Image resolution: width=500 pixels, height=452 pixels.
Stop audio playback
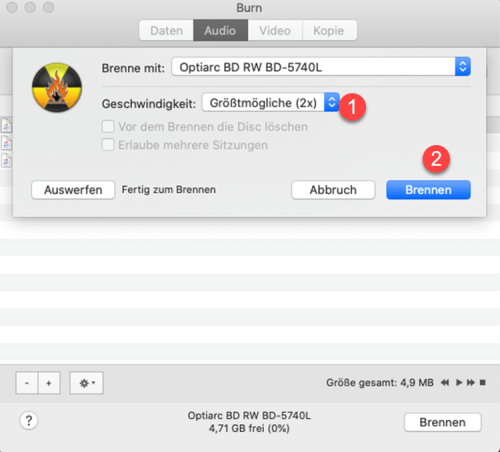tap(482, 382)
